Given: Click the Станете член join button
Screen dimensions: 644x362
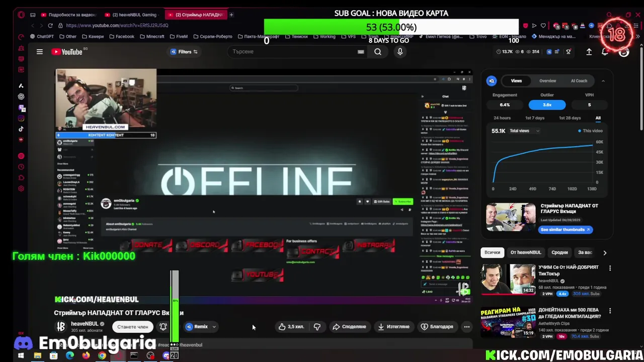Looking at the screenshot, I should pyautogui.click(x=133, y=327).
